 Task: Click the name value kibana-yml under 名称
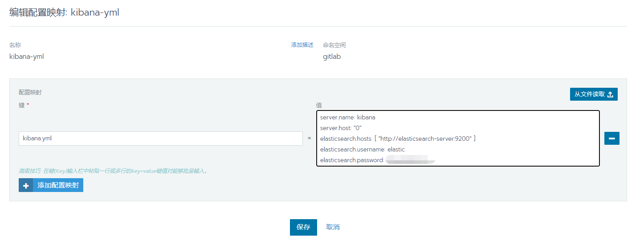tap(27, 57)
